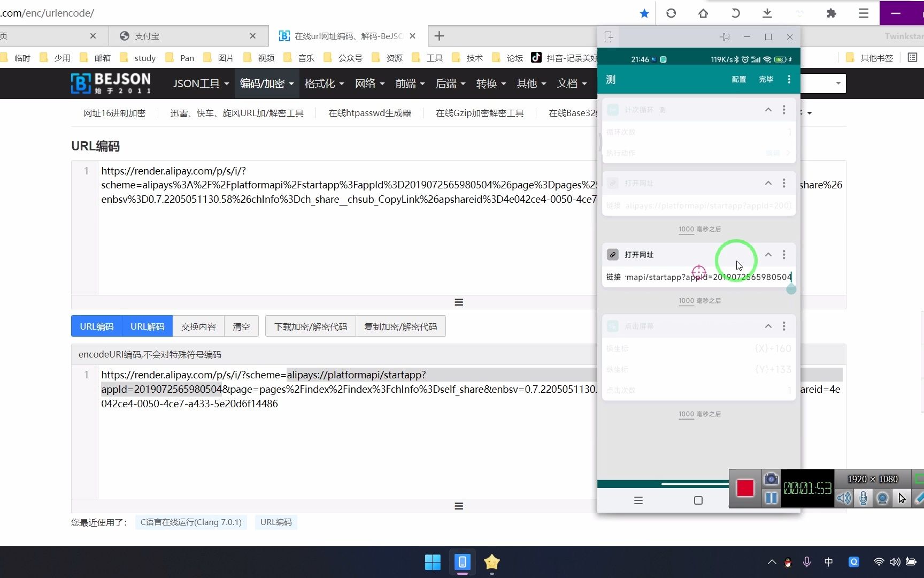924x578 pixels.
Task: Click the exit icon at phone mirror window's top-left
Action: pyautogui.click(x=609, y=37)
